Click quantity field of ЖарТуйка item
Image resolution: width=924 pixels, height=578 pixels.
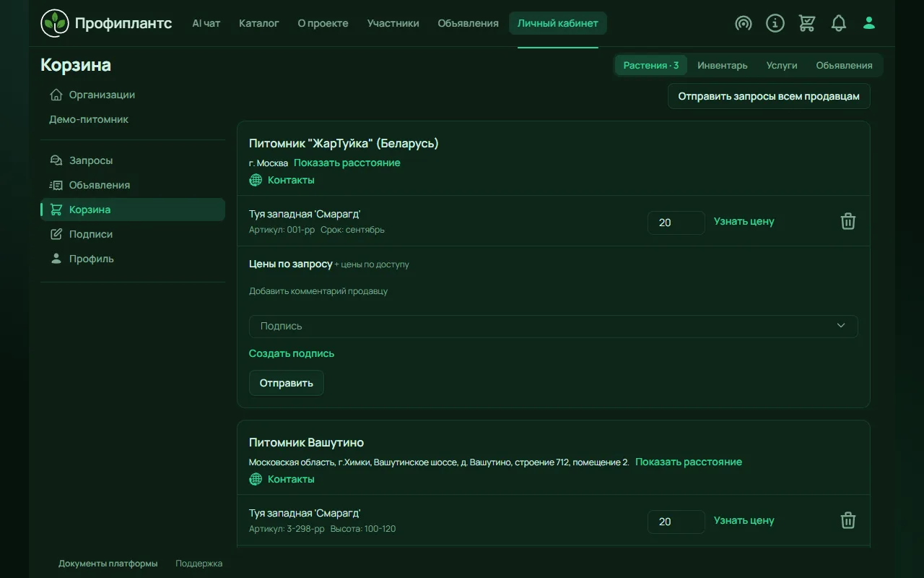pyautogui.click(x=676, y=223)
